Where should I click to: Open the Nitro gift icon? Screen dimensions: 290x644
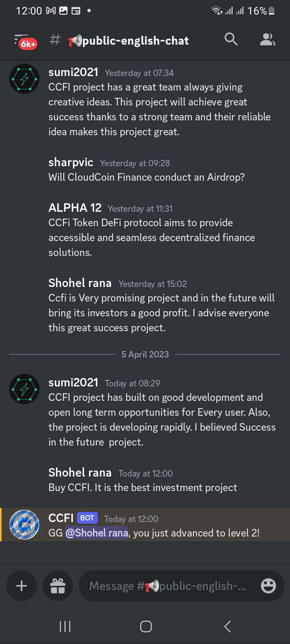click(58, 586)
